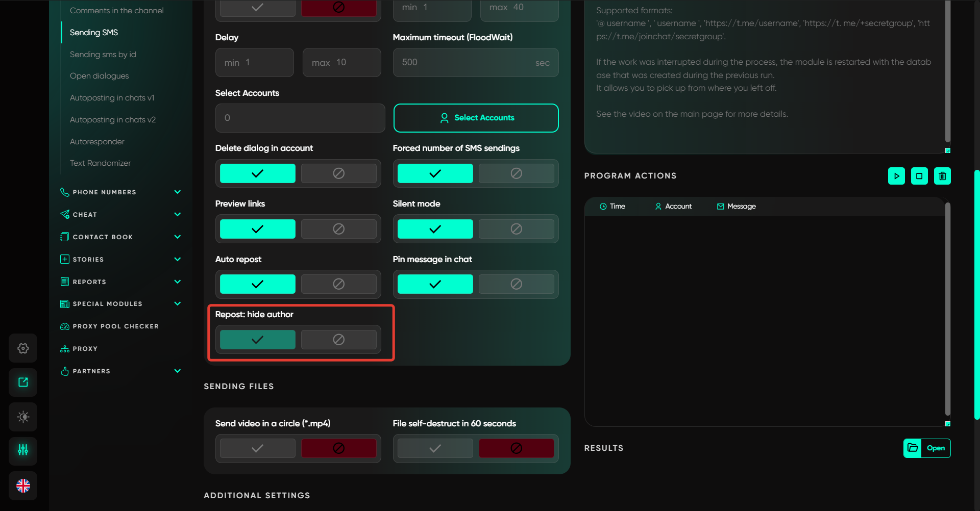980x511 pixels.
Task: Click the Maximum timeout FloodWait field
Action: point(465,63)
